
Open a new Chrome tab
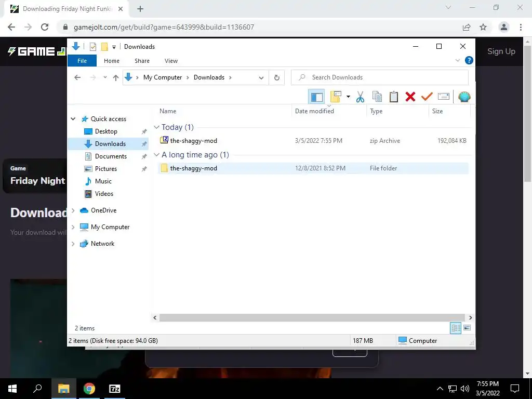[x=140, y=9]
